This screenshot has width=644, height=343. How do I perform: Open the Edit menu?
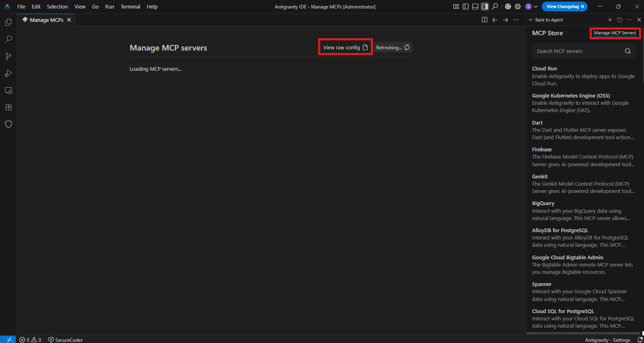36,6
